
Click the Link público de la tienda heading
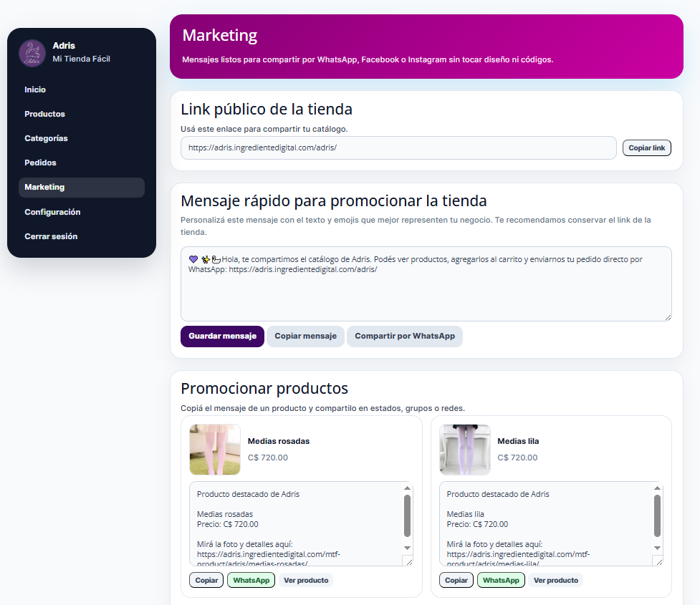(x=267, y=110)
